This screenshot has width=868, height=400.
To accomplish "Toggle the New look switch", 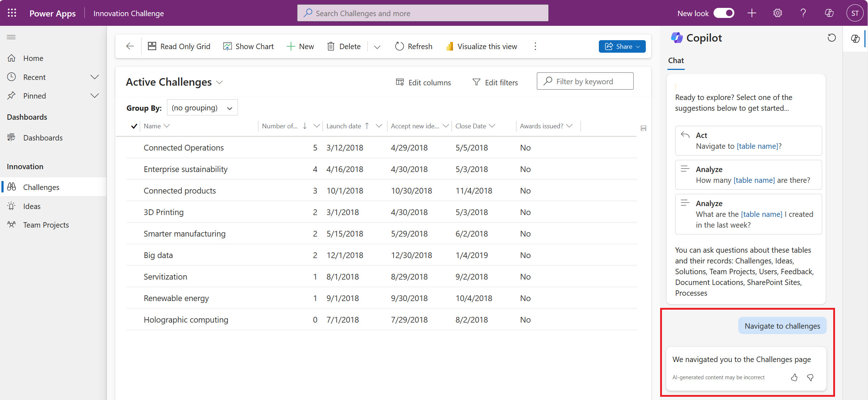I will [x=725, y=13].
